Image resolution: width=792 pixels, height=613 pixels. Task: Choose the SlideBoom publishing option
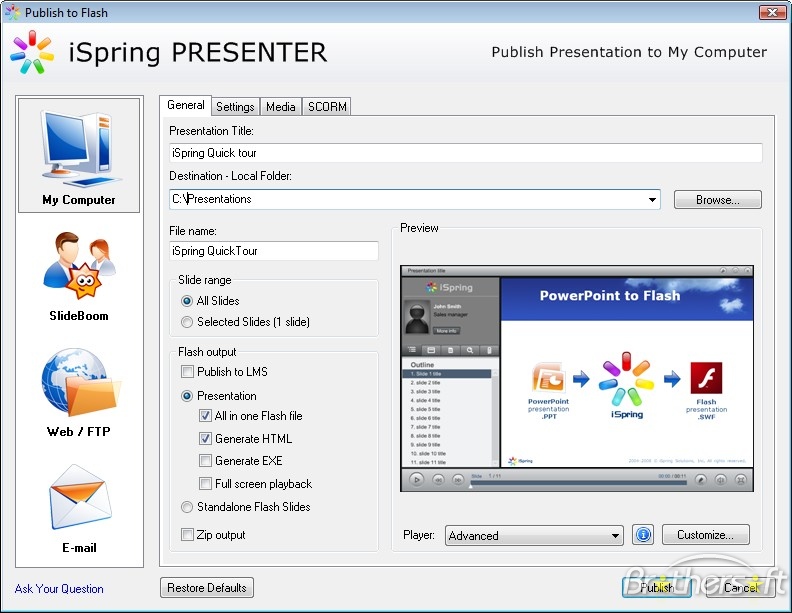point(79,277)
